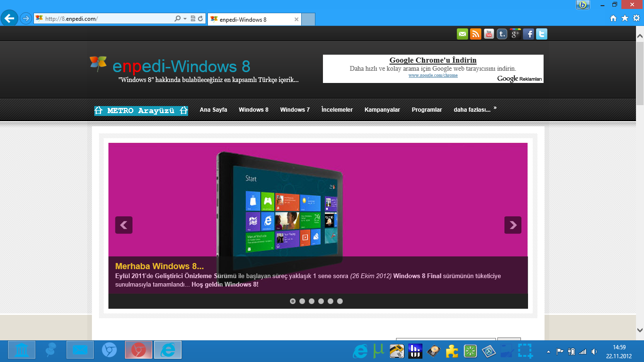This screenshot has height=362, width=644.
Task: Select the second slider pagination dot
Action: (302, 301)
